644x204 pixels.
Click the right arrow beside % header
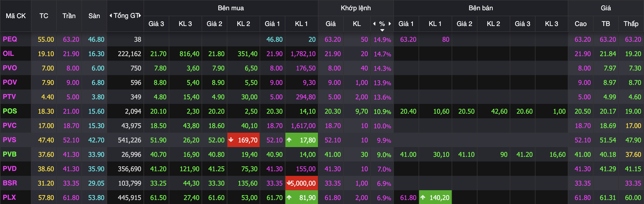click(390, 24)
